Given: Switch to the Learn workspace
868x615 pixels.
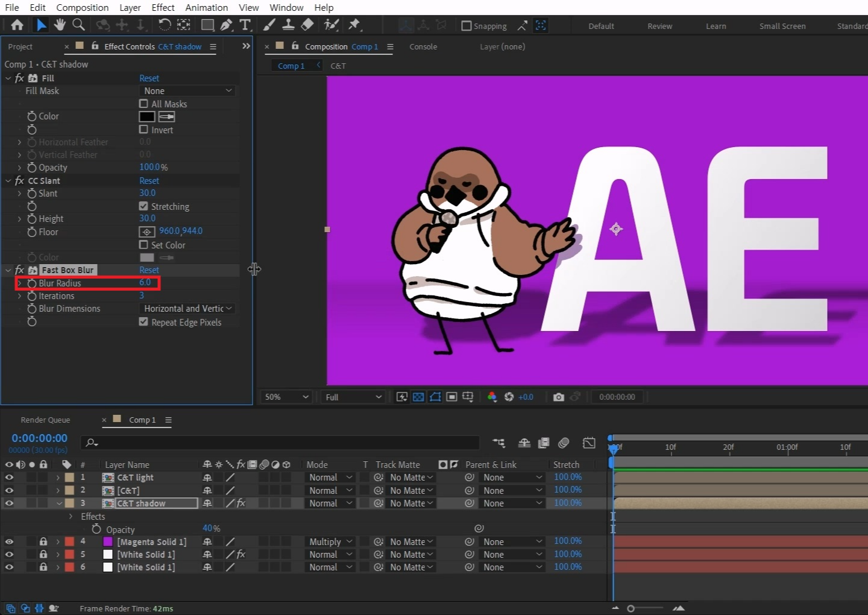Looking at the screenshot, I should click(x=716, y=26).
